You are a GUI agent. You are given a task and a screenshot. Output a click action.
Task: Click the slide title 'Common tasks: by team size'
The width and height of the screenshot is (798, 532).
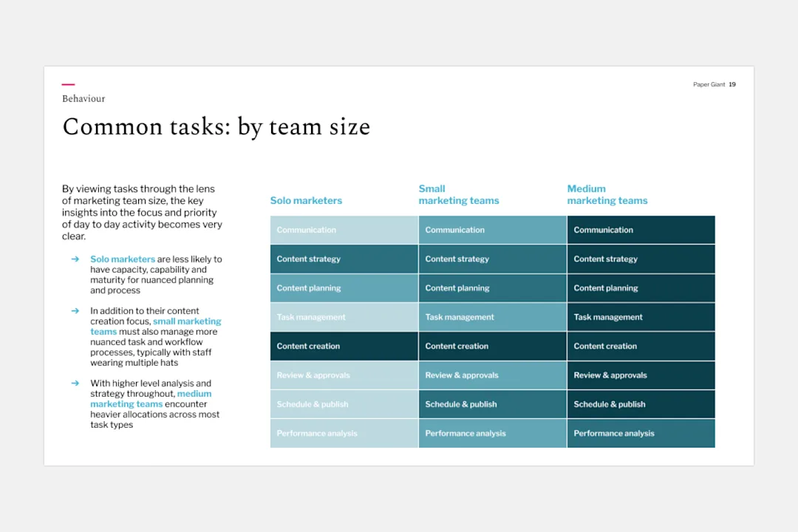[x=216, y=127]
